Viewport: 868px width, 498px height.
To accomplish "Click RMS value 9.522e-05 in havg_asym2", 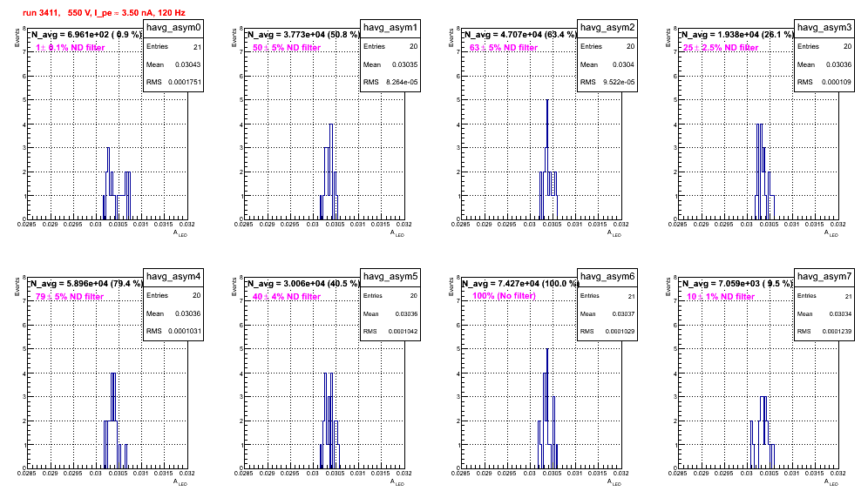I will pyautogui.click(x=619, y=82).
